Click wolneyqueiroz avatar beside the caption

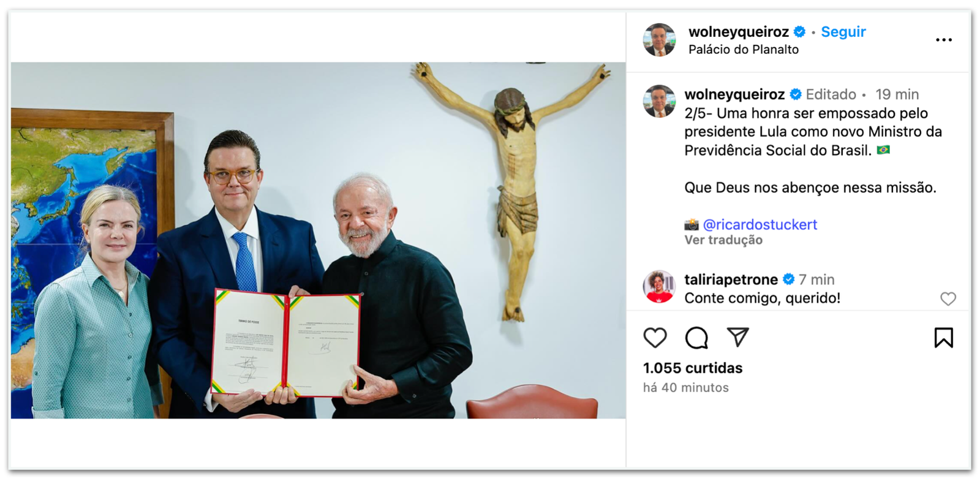[659, 101]
